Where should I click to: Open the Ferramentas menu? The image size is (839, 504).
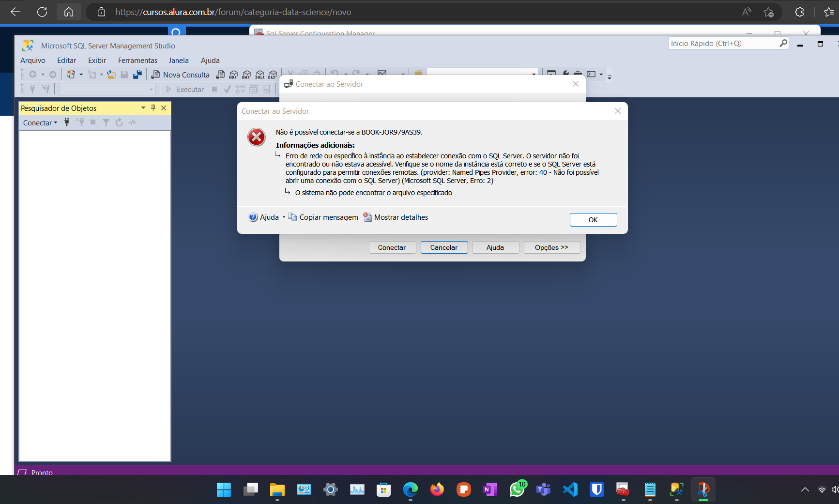coord(137,61)
